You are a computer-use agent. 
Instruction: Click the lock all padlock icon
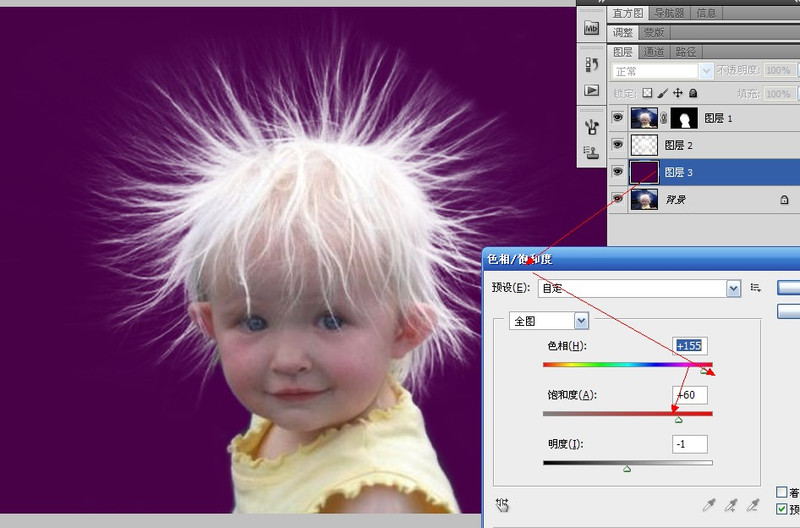693,93
